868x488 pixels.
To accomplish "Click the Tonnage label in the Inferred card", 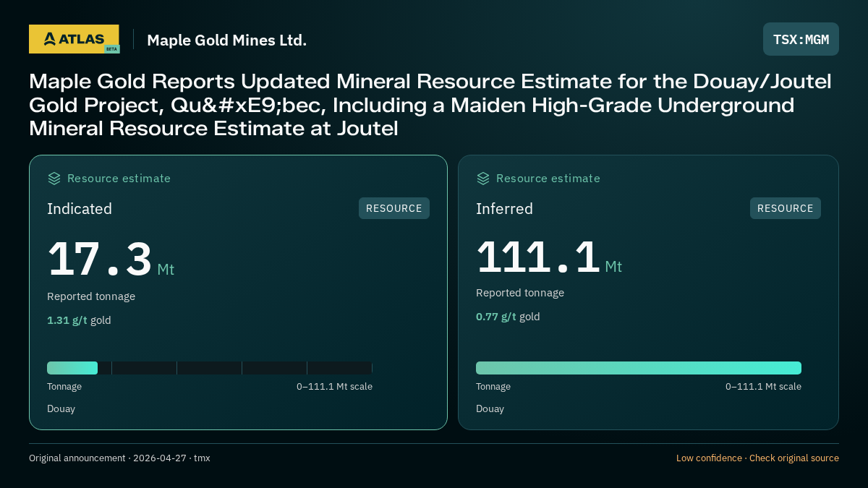I will 493,387.
